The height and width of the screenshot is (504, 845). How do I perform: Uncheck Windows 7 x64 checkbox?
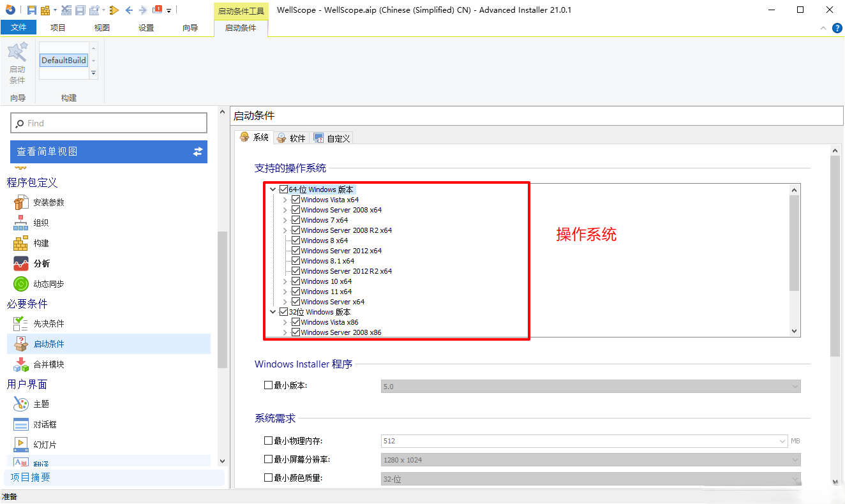(x=296, y=220)
